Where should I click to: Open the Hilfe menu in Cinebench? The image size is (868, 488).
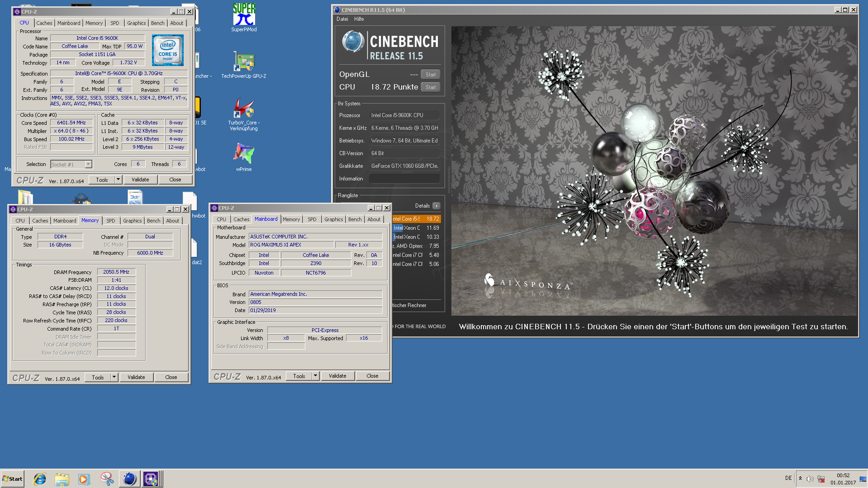point(359,19)
